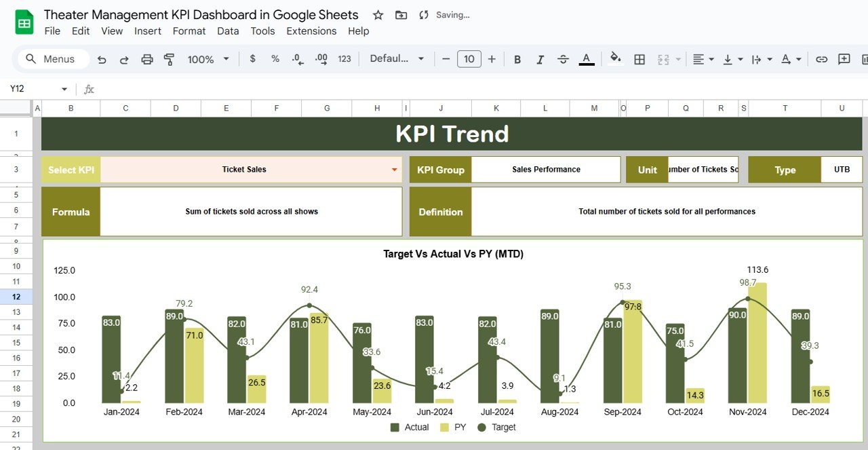Open the Insert menu

tap(147, 31)
